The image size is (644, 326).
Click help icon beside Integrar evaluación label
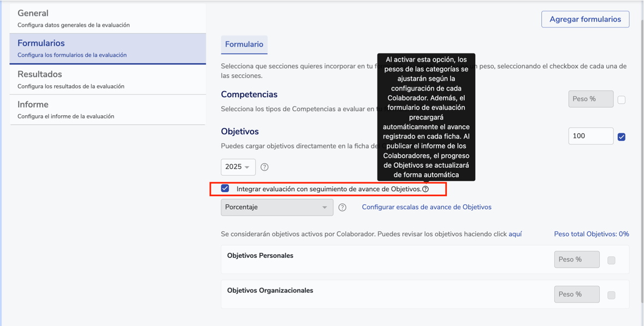426,189
